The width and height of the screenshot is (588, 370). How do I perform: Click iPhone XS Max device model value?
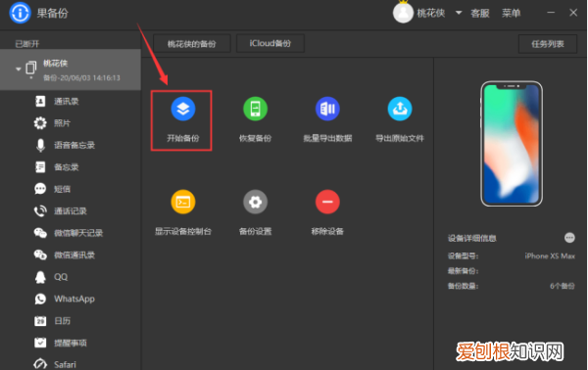pos(550,256)
